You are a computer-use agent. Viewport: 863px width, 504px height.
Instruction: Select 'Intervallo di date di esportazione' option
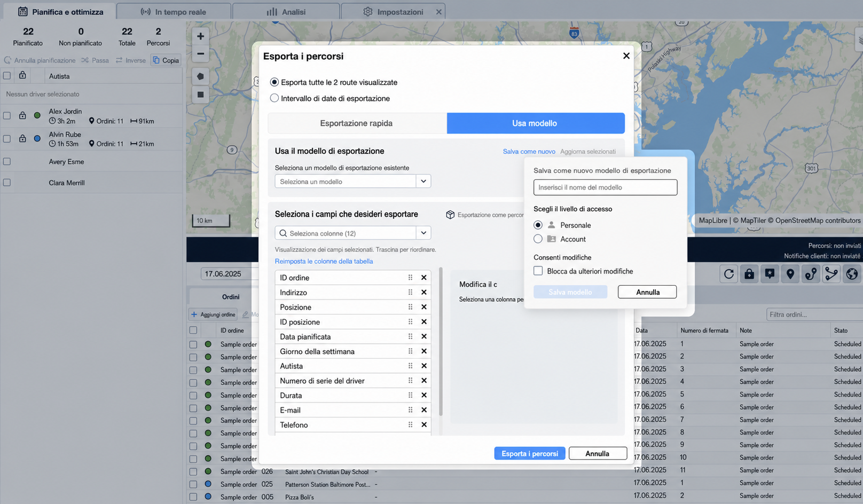coord(274,98)
